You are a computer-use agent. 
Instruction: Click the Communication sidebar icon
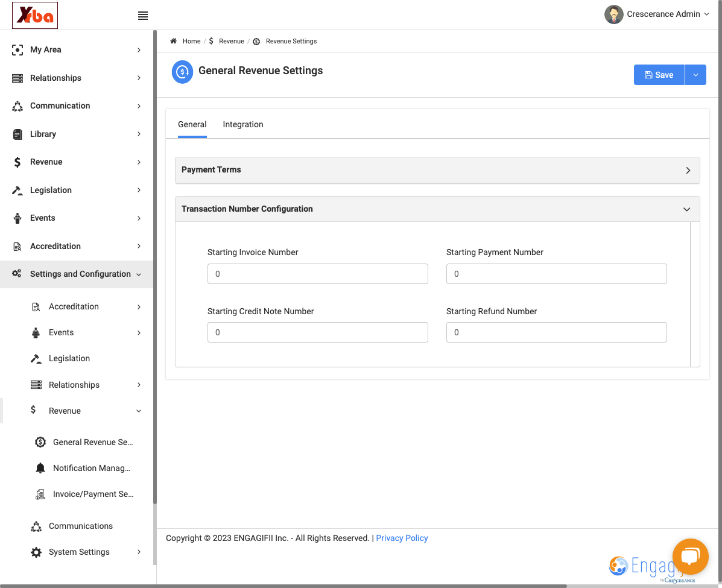coord(17,106)
